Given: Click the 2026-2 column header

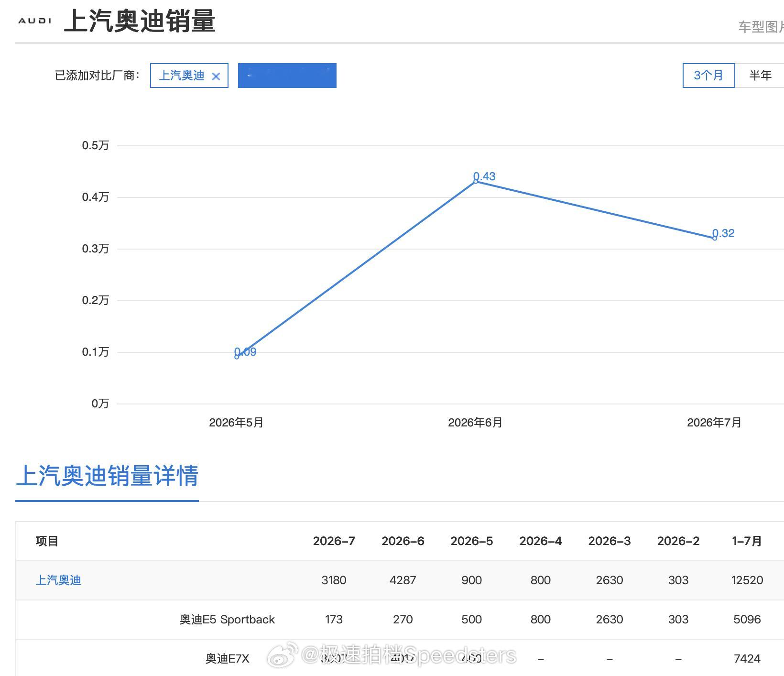Looking at the screenshot, I should 678,541.
